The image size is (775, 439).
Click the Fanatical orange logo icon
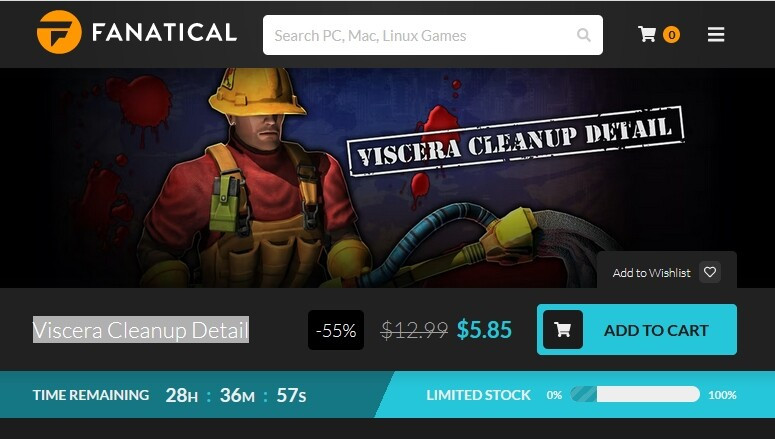click(x=59, y=32)
